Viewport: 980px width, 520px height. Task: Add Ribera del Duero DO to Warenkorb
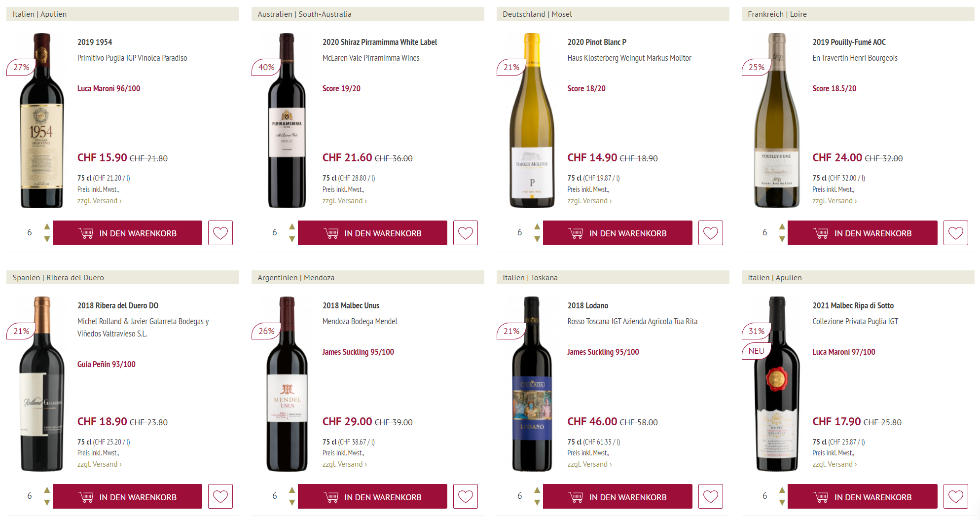pos(127,496)
